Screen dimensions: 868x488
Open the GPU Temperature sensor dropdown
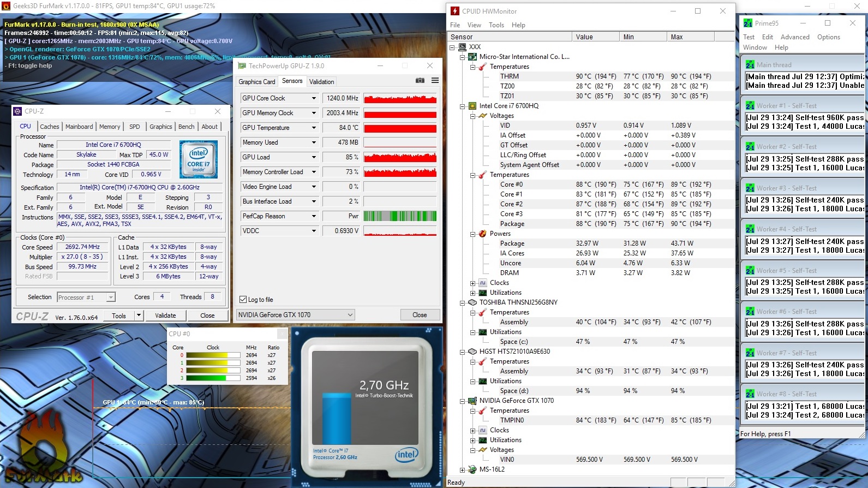tap(314, 128)
